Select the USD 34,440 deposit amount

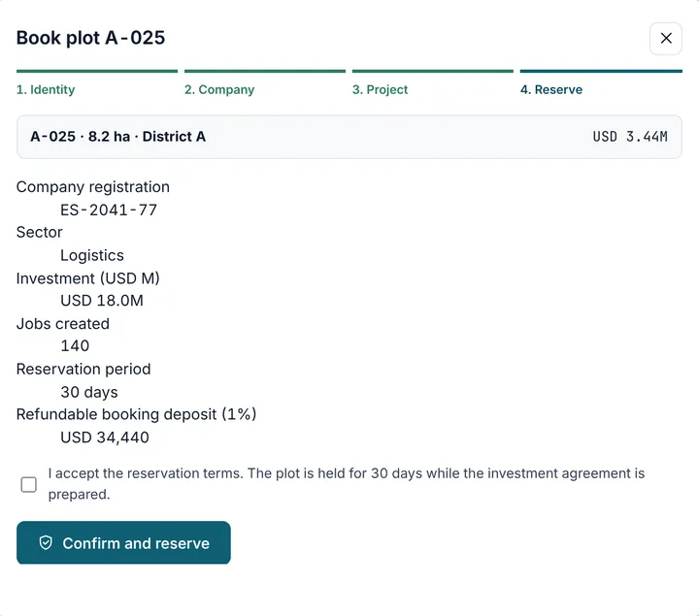105,438
